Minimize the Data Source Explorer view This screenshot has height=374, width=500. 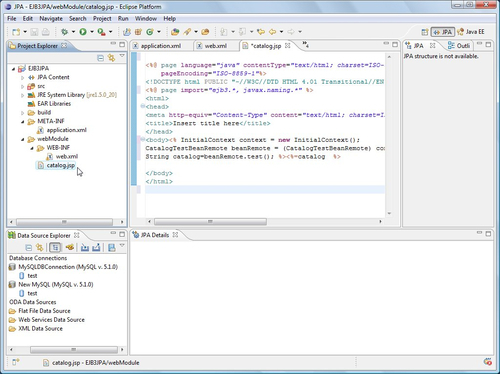(x=113, y=233)
